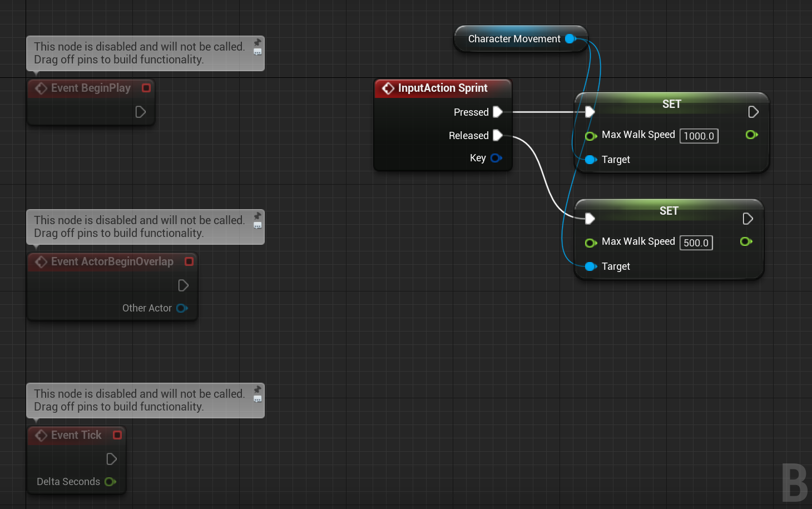Toggle the red disabled indicator on Event Tick
Viewport: 812px width, 509px height.
(117, 435)
